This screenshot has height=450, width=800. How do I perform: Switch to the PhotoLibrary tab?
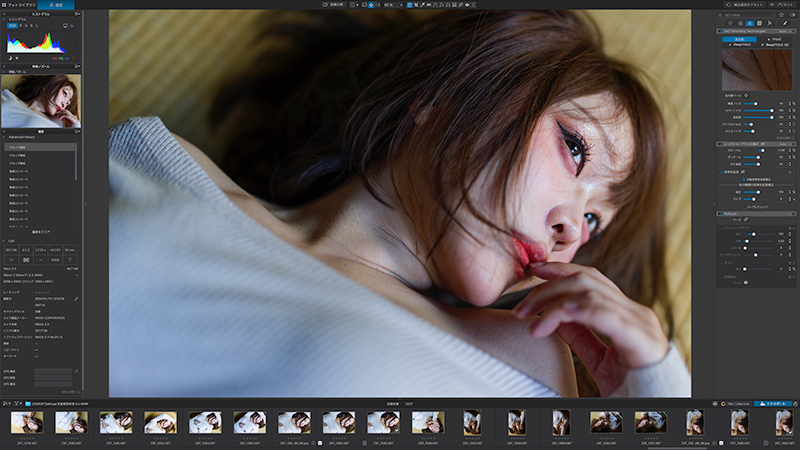(x=19, y=5)
